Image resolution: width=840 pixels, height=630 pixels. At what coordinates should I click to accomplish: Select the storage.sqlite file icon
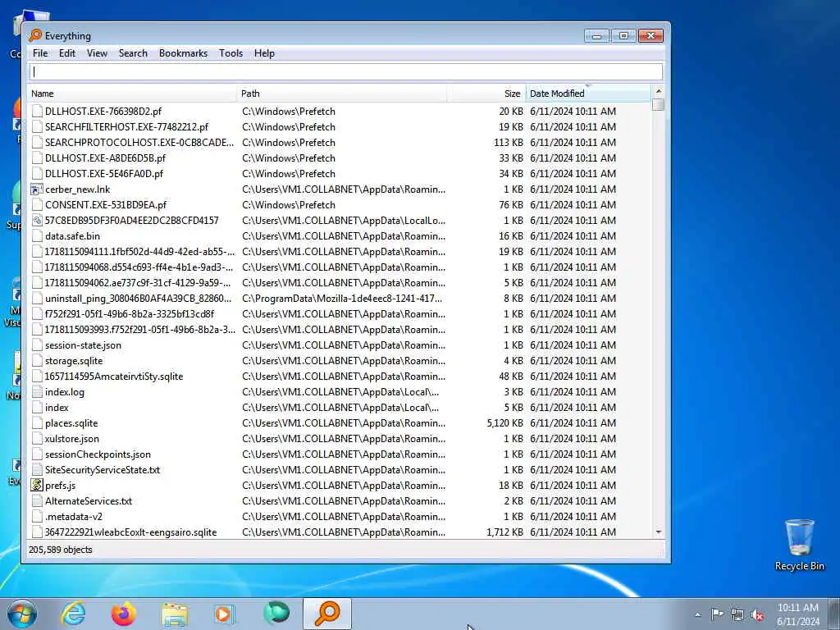pyautogui.click(x=36, y=361)
